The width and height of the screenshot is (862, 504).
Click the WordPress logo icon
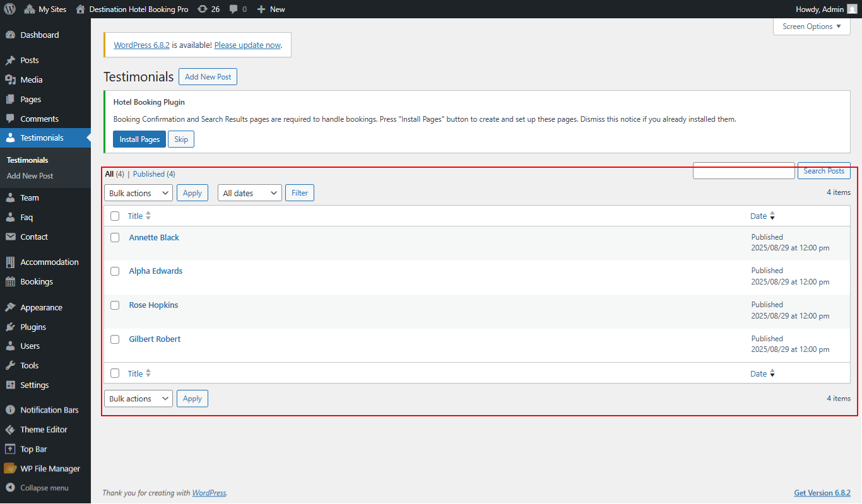coord(9,9)
